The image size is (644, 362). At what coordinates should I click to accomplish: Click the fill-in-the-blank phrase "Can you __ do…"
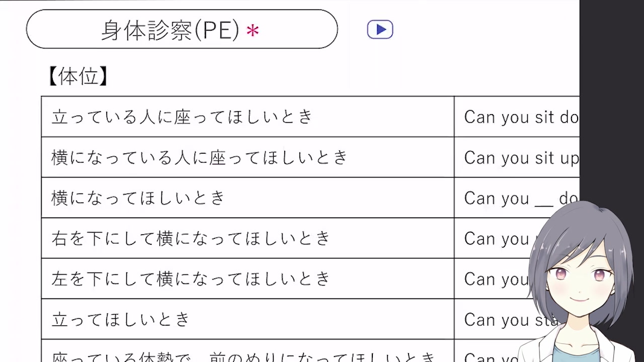pos(521,199)
